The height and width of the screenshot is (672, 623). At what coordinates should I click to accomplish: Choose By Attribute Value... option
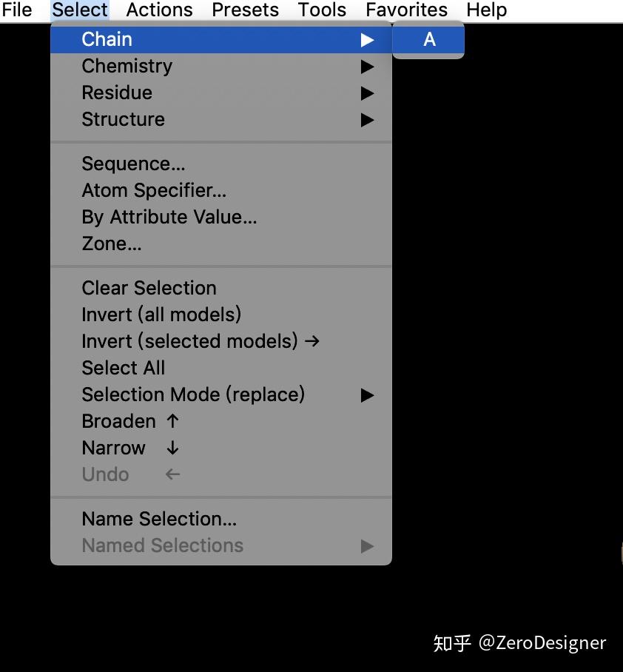(169, 218)
